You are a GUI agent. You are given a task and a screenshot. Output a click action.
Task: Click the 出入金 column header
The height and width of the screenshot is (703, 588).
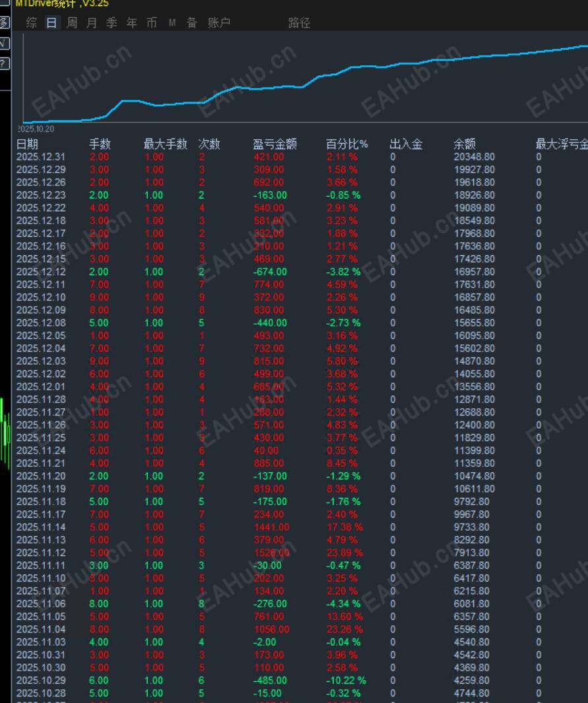coord(406,144)
